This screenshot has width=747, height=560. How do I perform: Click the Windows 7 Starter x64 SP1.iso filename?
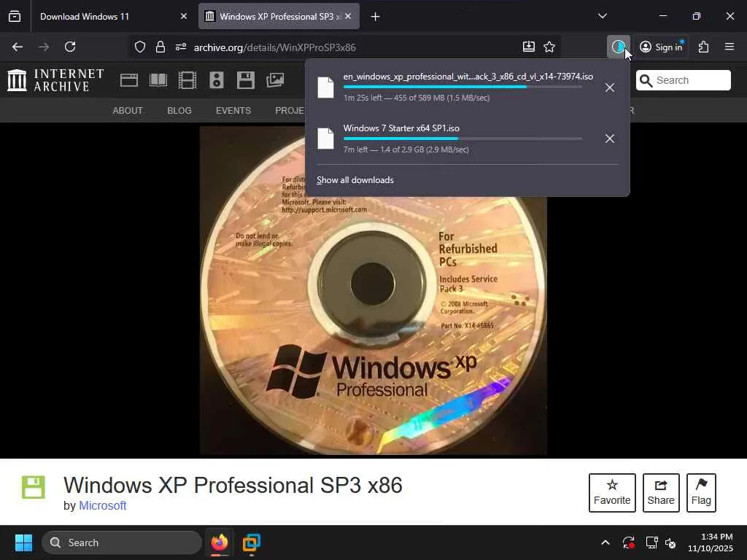402,128
